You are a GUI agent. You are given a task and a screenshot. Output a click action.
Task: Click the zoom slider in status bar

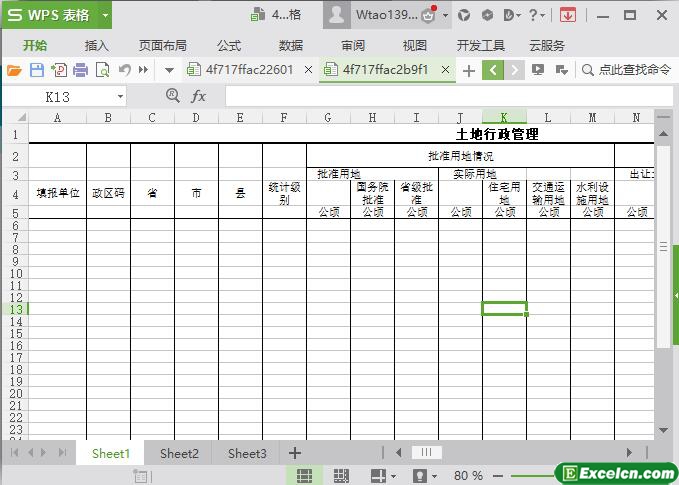(x=520, y=476)
